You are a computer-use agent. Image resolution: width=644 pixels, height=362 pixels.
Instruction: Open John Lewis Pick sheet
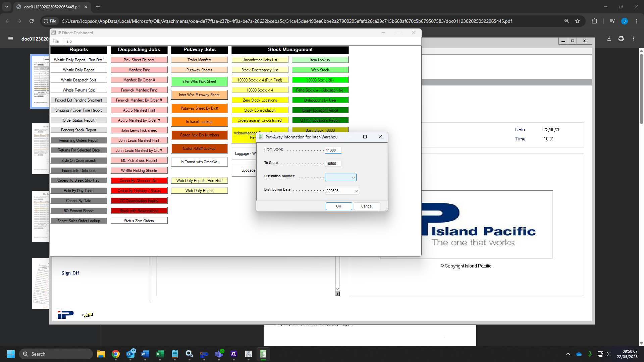tap(139, 130)
